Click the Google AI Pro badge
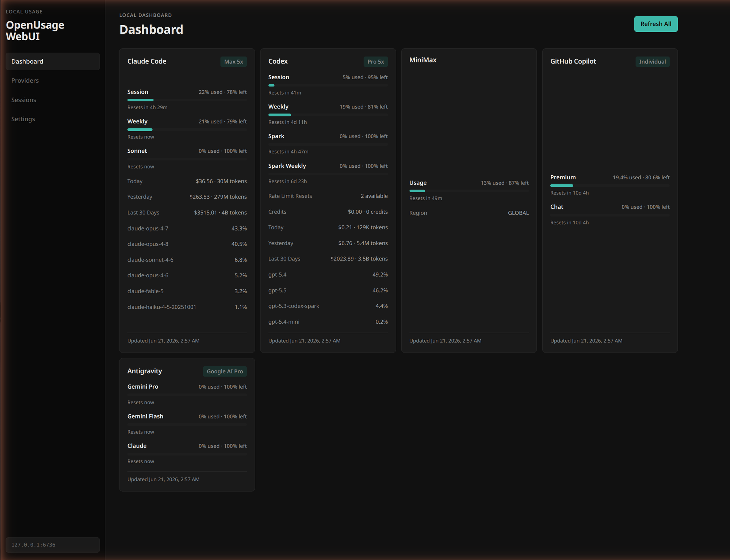The width and height of the screenshot is (730, 560). [225, 372]
